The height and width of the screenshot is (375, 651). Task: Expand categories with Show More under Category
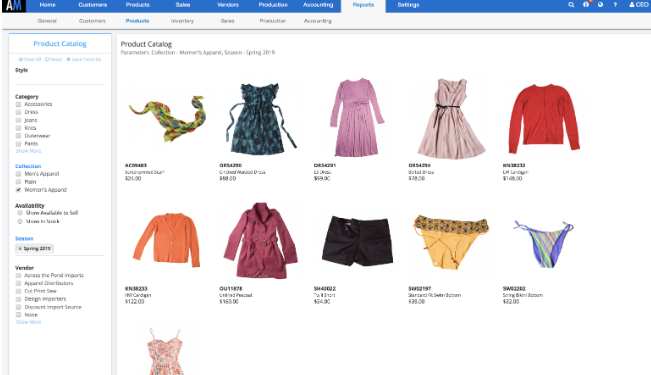coord(28,151)
